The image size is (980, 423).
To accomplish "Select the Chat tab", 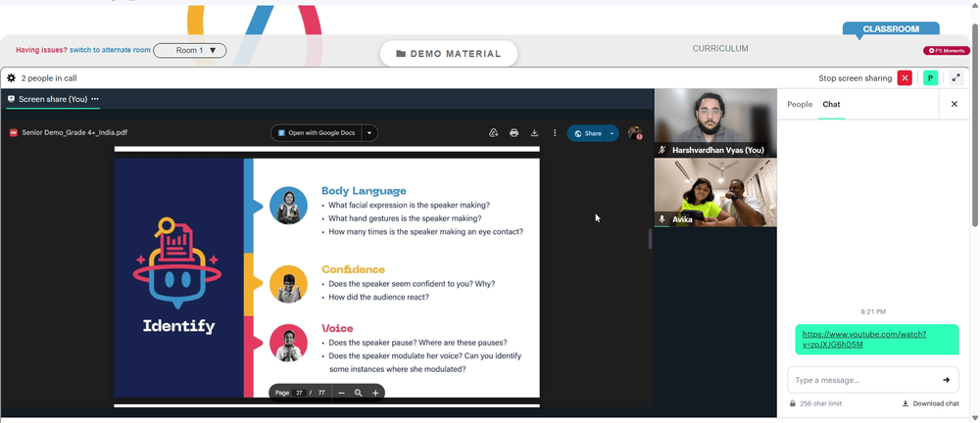I will pyautogui.click(x=831, y=105).
